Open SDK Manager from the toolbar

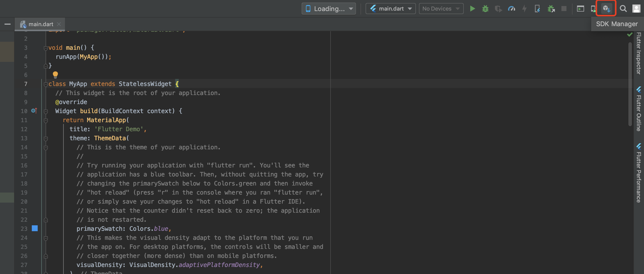[x=606, y=9]
